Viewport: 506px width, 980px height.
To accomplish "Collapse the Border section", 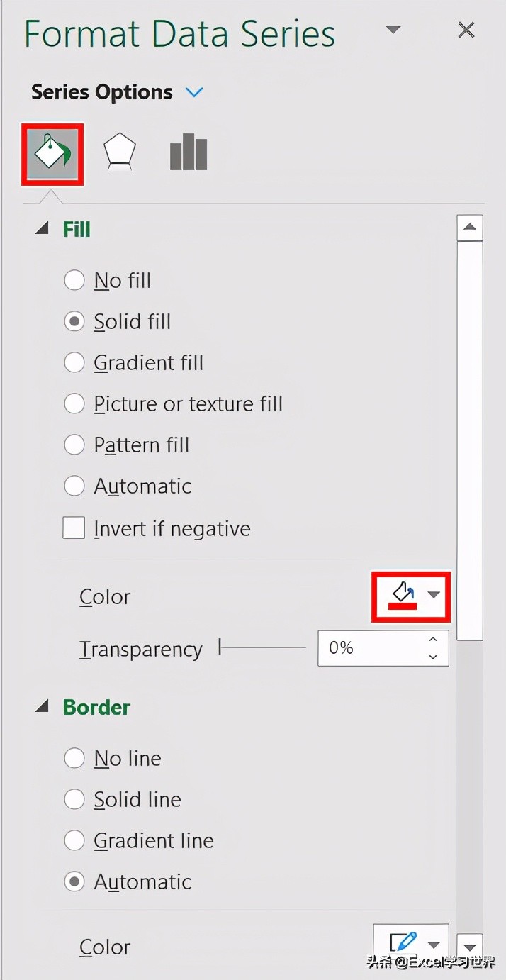I will point(43,706).
